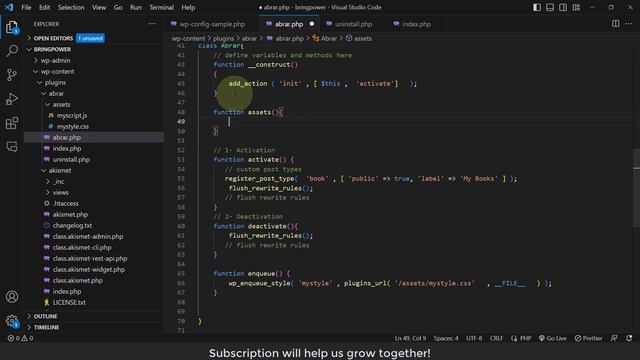The image size is (640, 360).
Task: Open the Run and Debug view
Action: 12,99
